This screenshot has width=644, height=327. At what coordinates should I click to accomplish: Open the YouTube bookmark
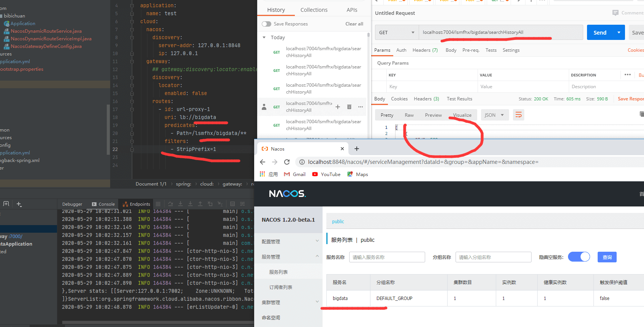tap(326, 174)
